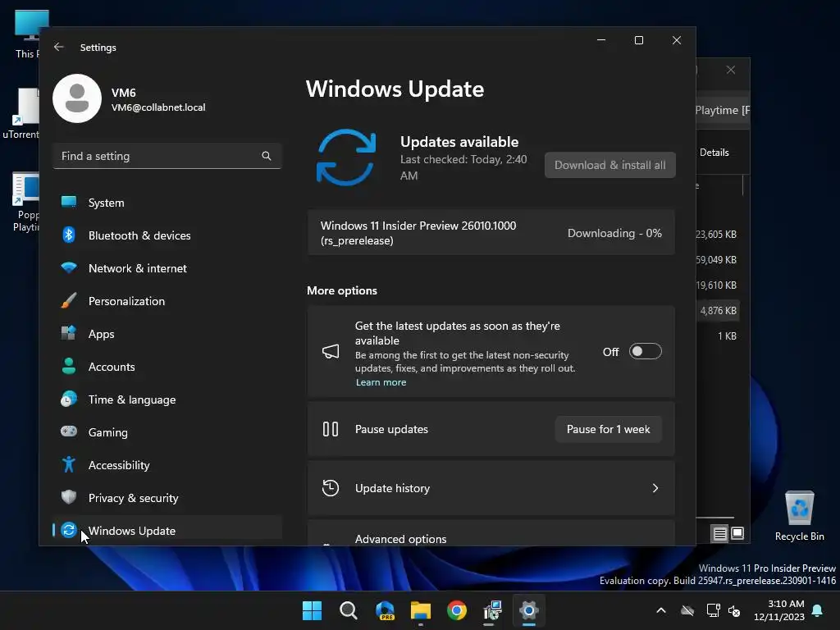The height and width of the screenshot is (630, 840).
Task: Open System settings category
Action: [167, 203]
